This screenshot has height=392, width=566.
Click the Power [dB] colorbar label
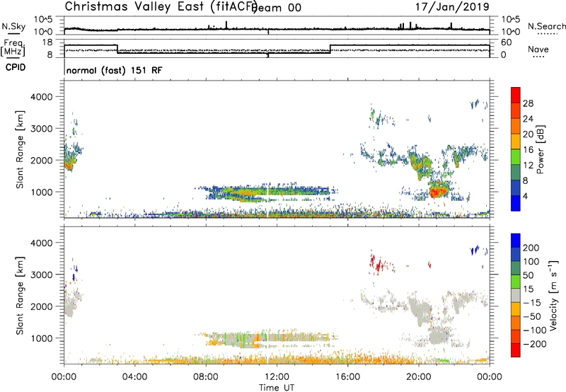pyautogui.click(x=540, y=149)
